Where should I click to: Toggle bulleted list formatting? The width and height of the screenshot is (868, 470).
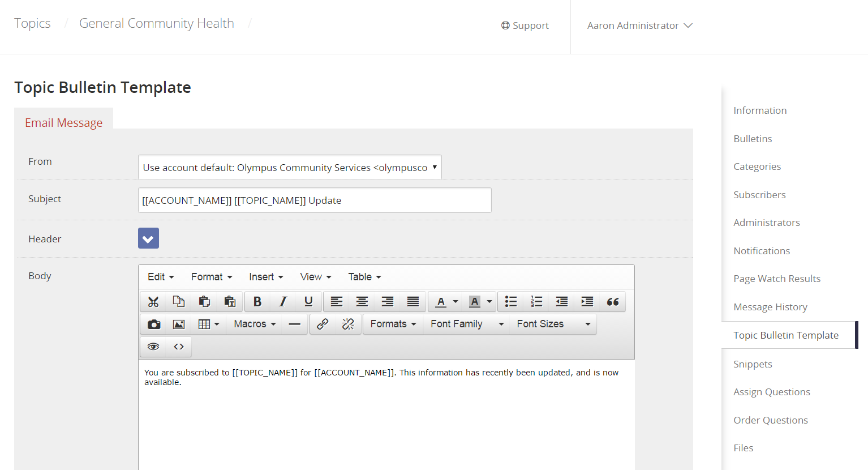[511, 301]
